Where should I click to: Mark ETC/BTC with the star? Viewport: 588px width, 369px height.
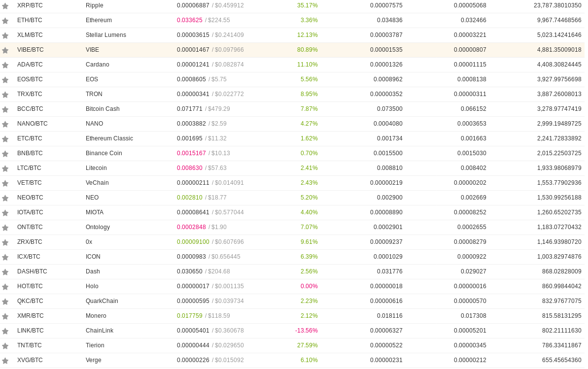click(x=5, y=139)
